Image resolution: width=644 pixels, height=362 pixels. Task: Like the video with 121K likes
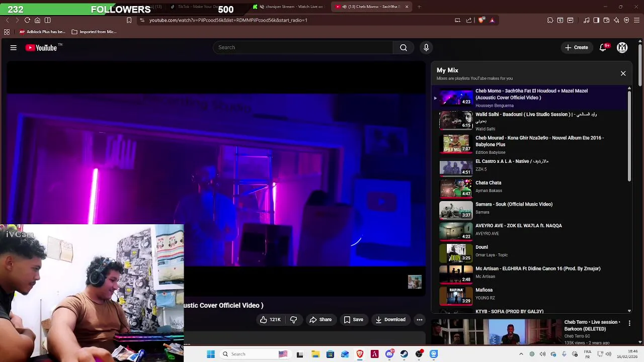point(270,320)
